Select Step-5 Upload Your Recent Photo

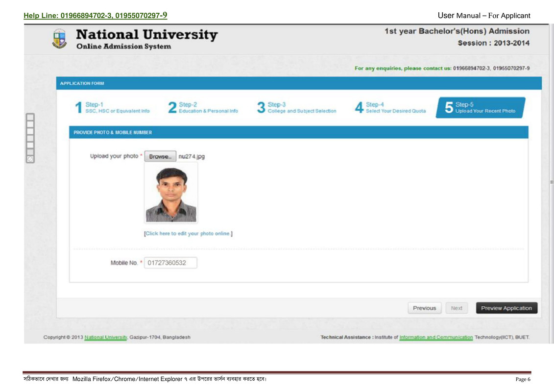pos(481,107)
